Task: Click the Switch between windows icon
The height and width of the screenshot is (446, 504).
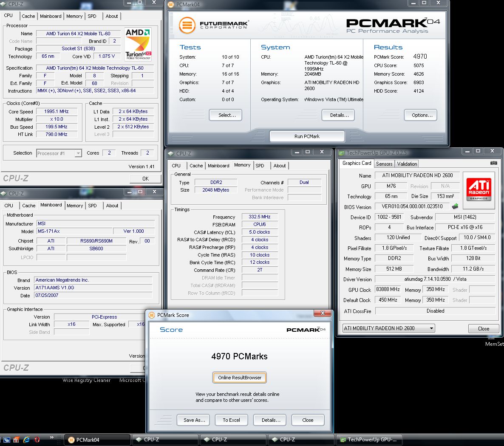Action: pyautogui.click(x=7, y=440)
